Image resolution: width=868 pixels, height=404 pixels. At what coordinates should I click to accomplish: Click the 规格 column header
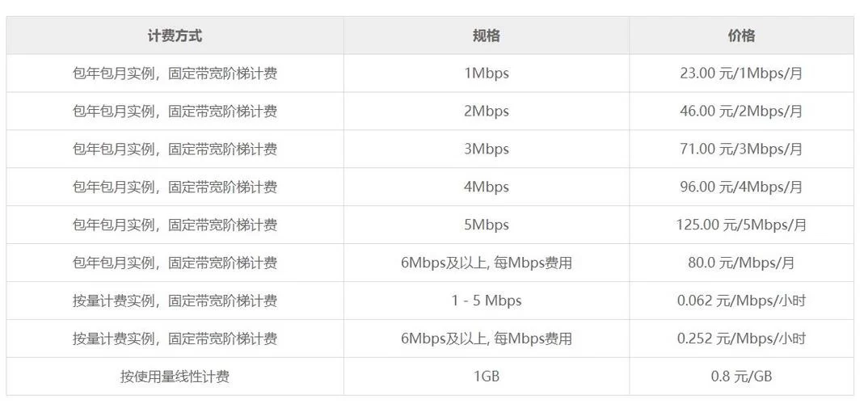pos(487,36)
